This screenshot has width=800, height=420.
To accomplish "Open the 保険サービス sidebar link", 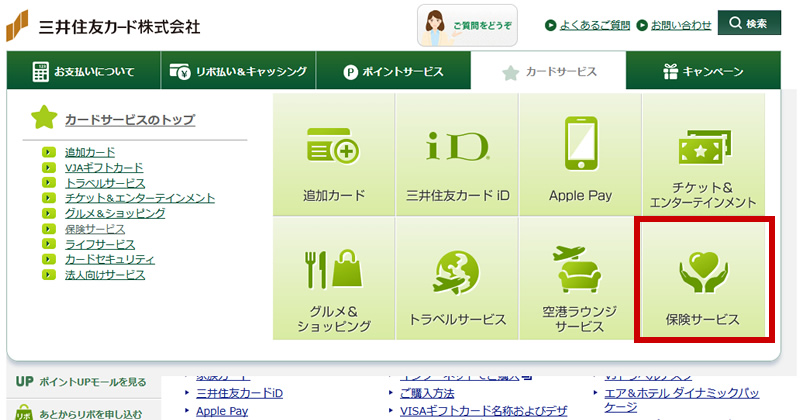I will [95, 229].
